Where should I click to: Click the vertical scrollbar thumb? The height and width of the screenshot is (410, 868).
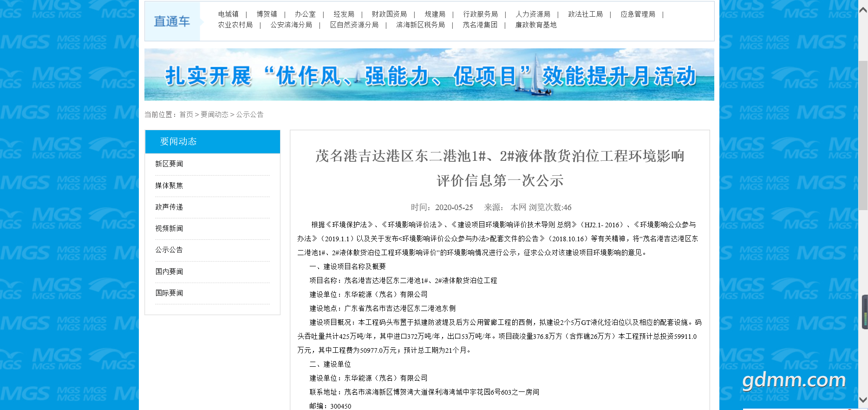click(x=863, y=135)
